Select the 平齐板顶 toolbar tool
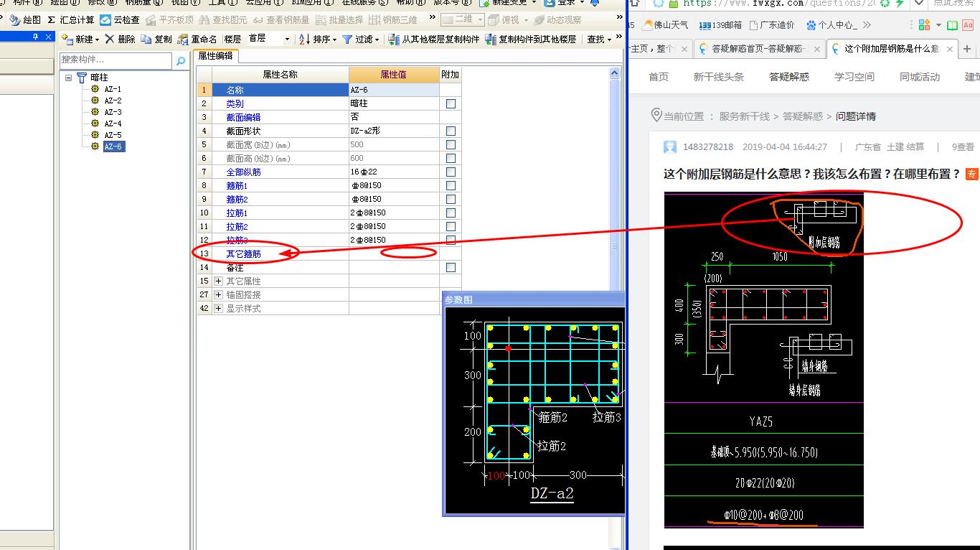The image size is (980, 550). pyautogui.click(x=169, y=20)
